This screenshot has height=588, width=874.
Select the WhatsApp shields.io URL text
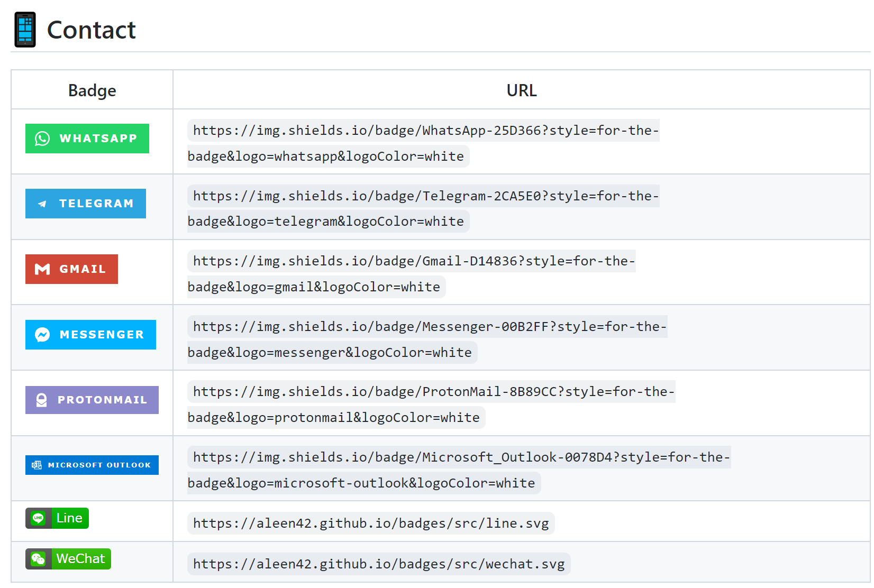423,143
